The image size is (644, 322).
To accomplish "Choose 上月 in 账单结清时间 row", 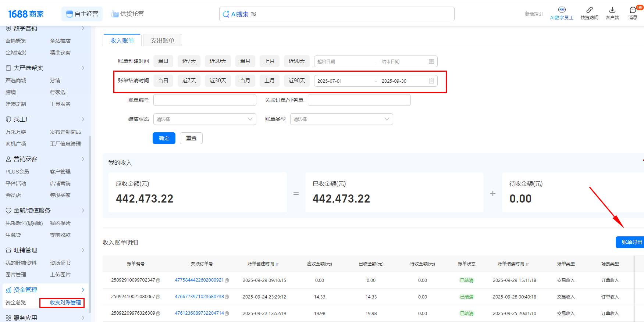I will (x=269, y=80).
